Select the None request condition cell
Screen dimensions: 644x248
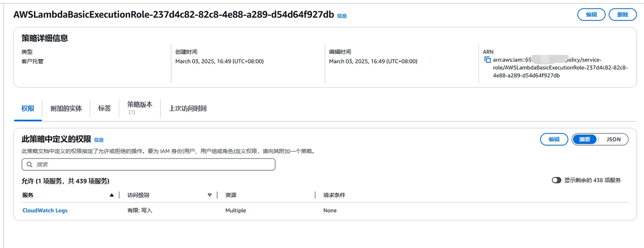coord(330,210)
